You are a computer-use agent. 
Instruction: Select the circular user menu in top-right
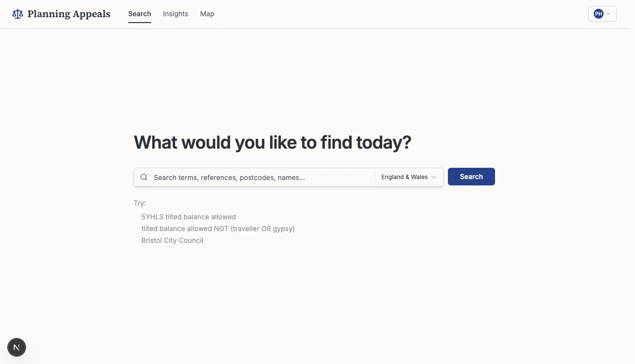coord(598,14)
